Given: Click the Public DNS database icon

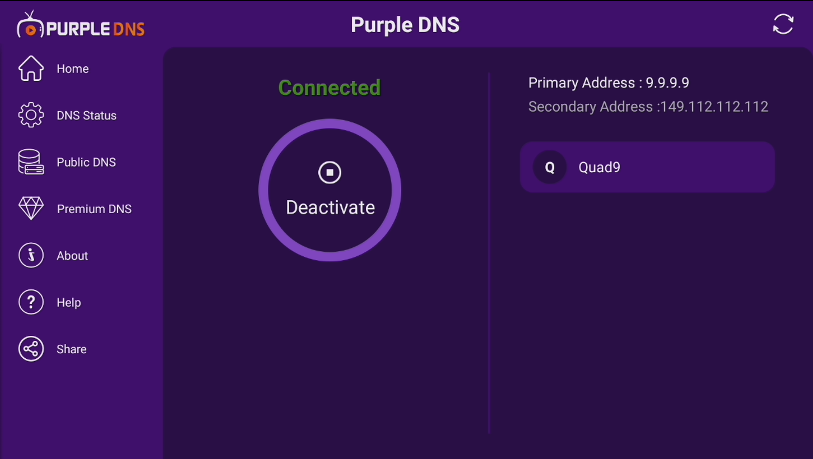Looking at the screenshot, I should click(31, 162).
